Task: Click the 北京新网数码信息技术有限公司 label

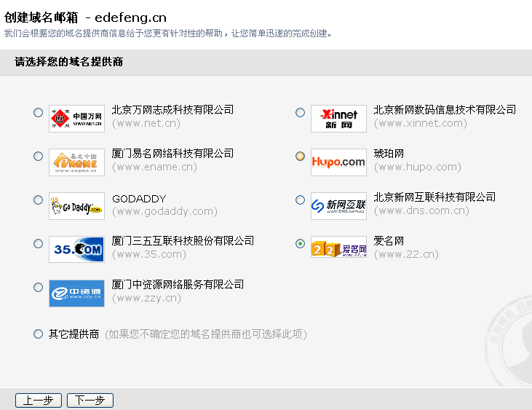Action: pyautogui.click(x=445, y=110)
